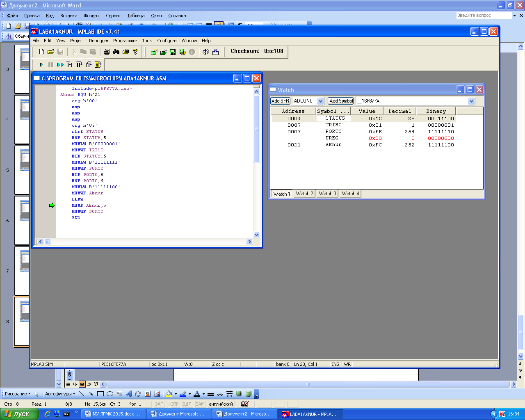
Task: Open the line color dropdown arrow
Action: coord(189,394)
